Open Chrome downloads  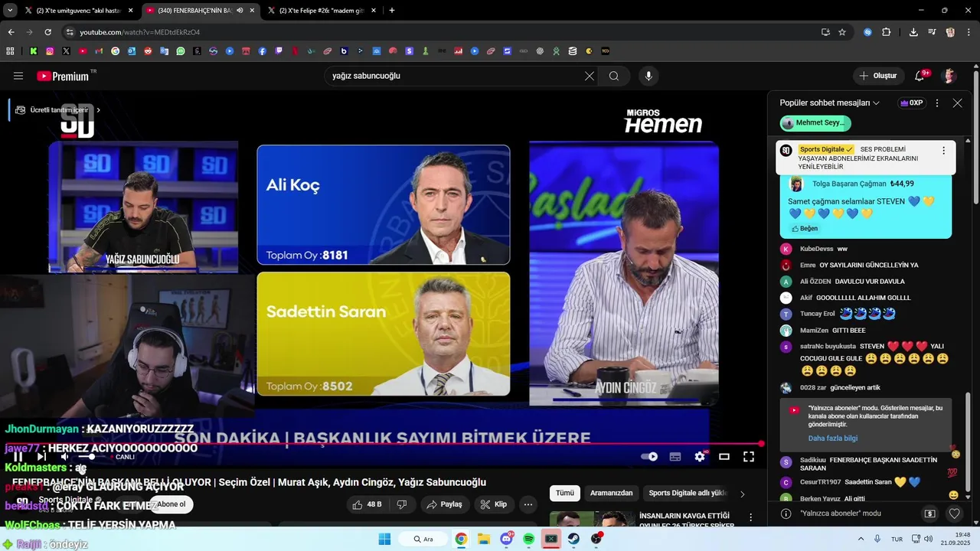coord(913,32)
